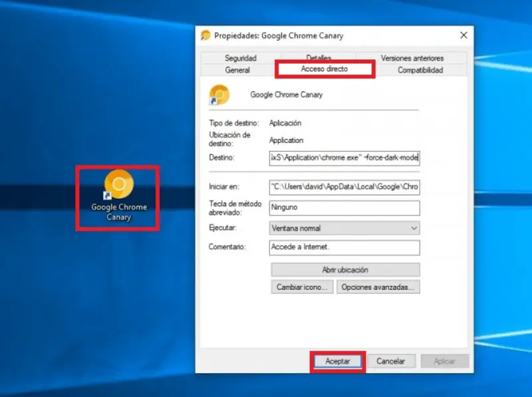Expand the Ejecutar Ventana normal dropdown
The width and height of the screenshot is (532, 397).
tap(344, 228)
